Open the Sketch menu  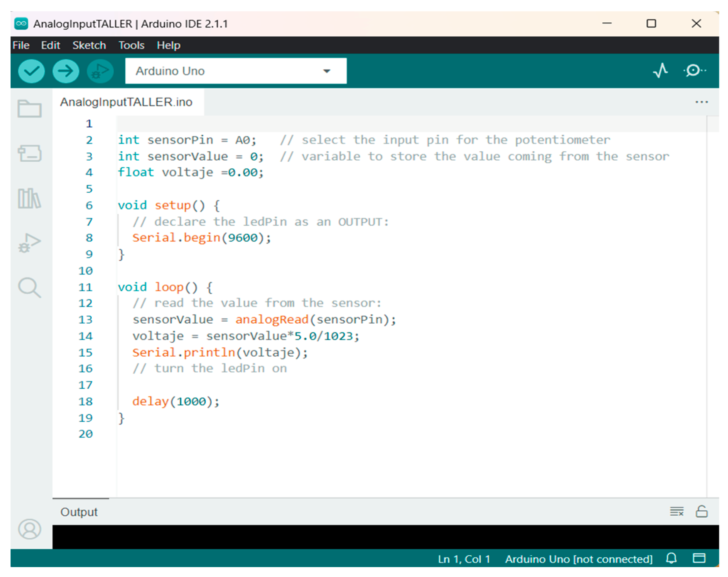click(x=89, y=45)
